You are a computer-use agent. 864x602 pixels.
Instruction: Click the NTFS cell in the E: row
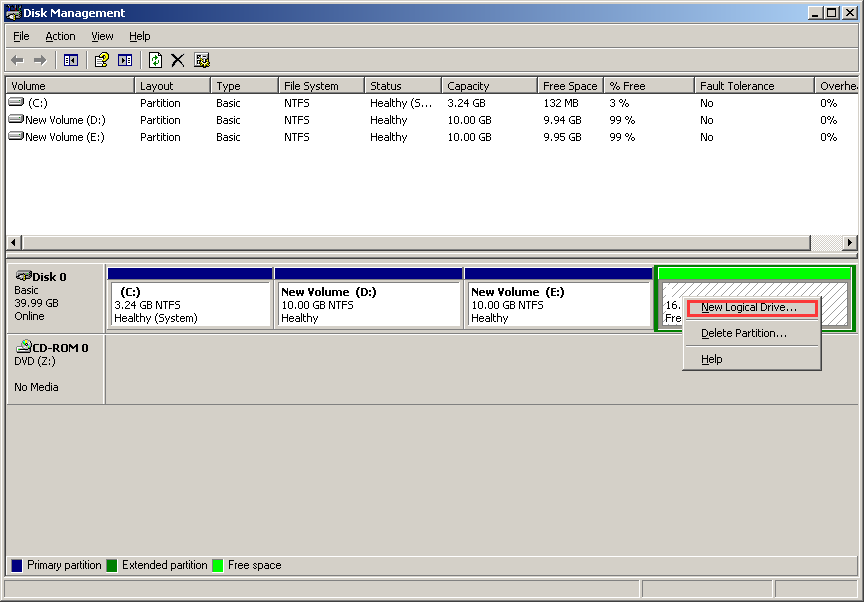(x=296, y=137)
